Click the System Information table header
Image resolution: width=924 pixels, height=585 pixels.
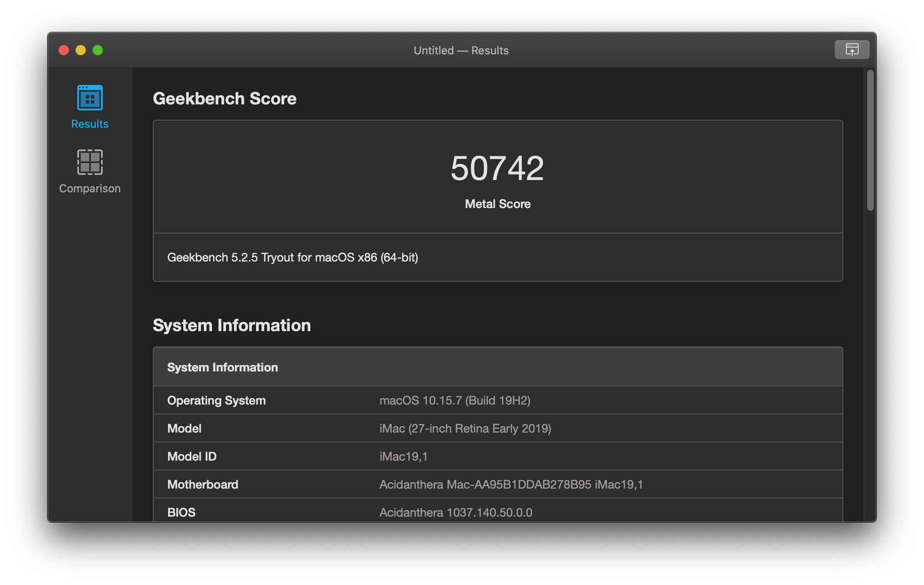[498, 367]
